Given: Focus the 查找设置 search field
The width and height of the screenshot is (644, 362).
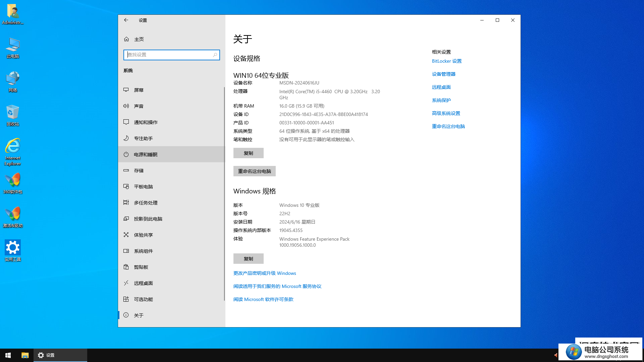Looking at the screenshot, I should (x=171, y=55).
